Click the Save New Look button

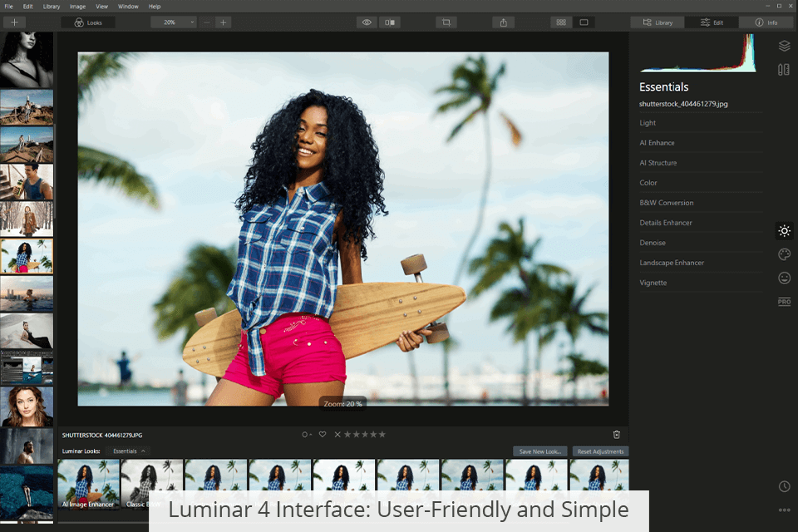[x=540, y=451]
